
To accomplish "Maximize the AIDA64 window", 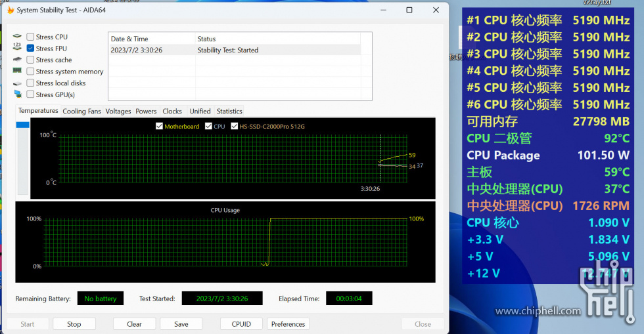I will [x=409, y=10].
